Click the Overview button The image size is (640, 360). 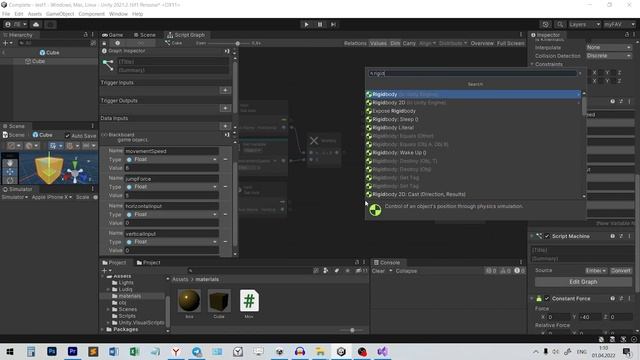coord(482,43)
